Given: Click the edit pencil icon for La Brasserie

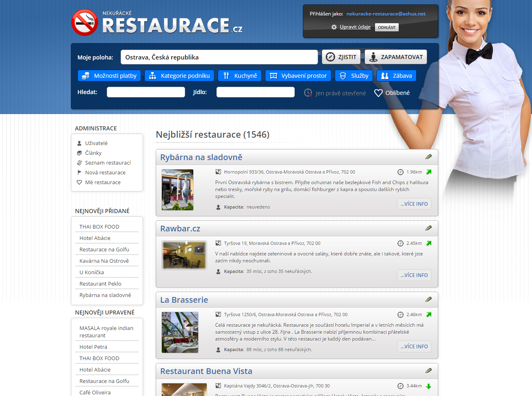Looking at the screenshot, I should click(428, 299).
